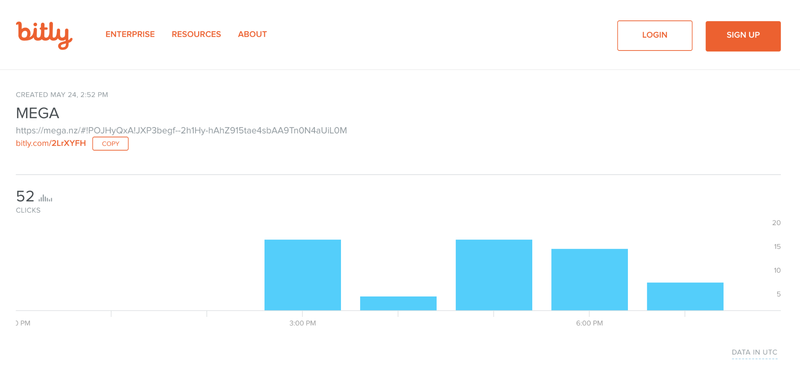Click the 3:00 PM axis label
This screenshot has height=379, width=800.
click(x=303, y=324)
